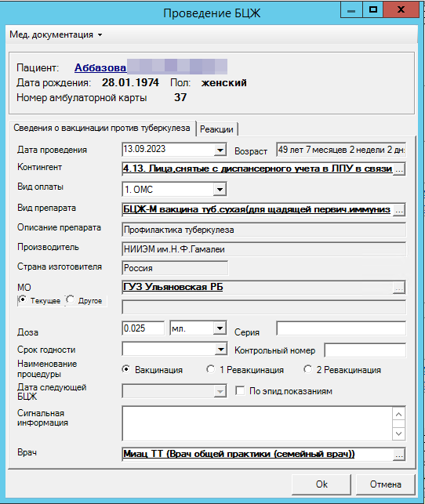Open ellipsis lookup for Контингент field
Image resolution: width=425 pixels, height=504 pixels.
(x=399, y=169)
